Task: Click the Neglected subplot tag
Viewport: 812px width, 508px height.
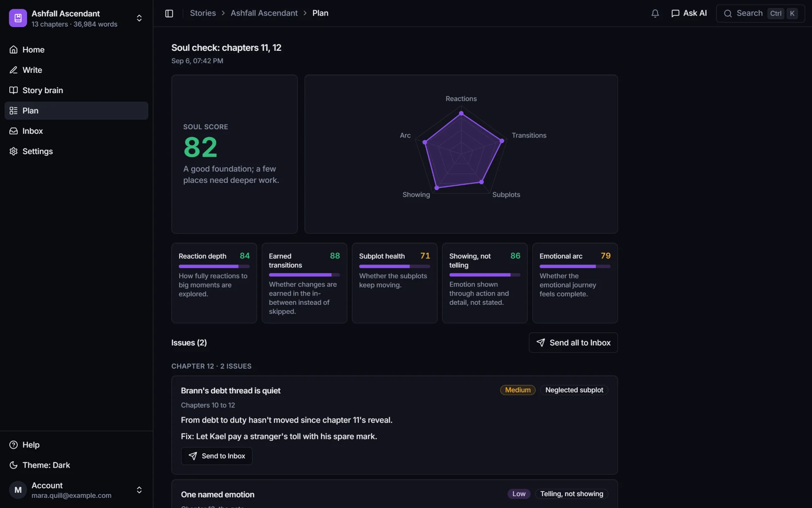Action: [574, 390]
